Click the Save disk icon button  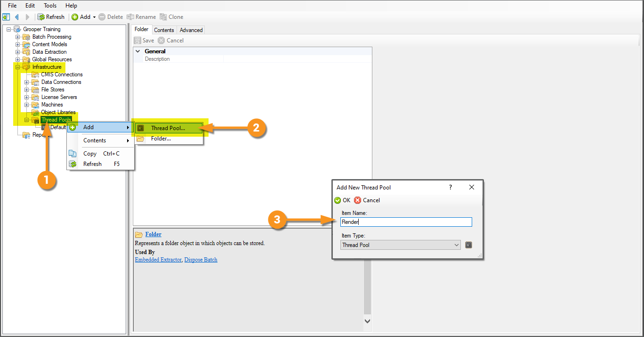[137, 41]
